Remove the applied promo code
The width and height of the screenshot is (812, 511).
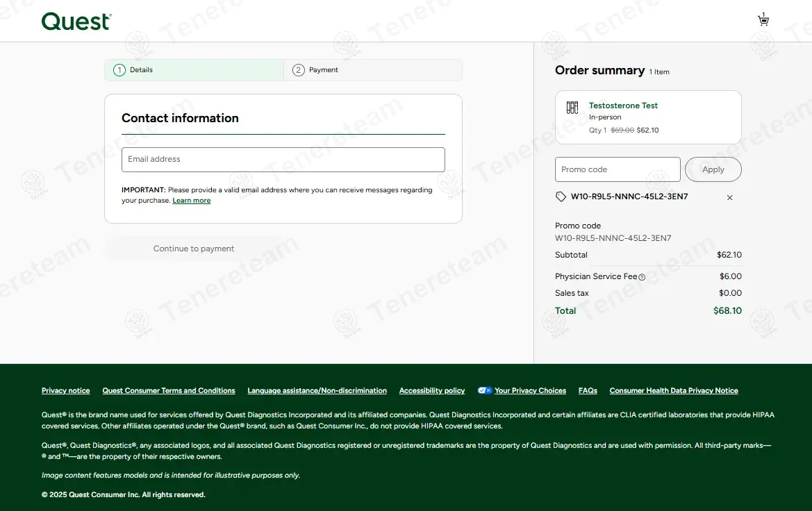click(x=729, y=198)
